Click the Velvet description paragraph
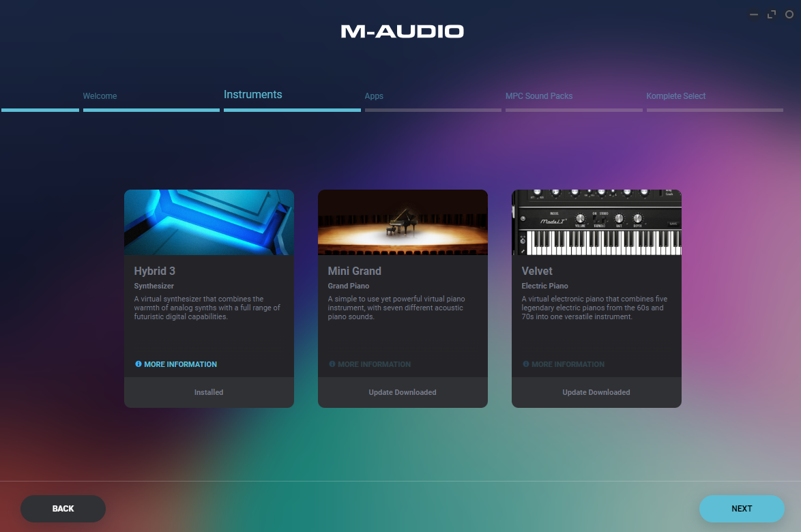 [x=595, y=308]
